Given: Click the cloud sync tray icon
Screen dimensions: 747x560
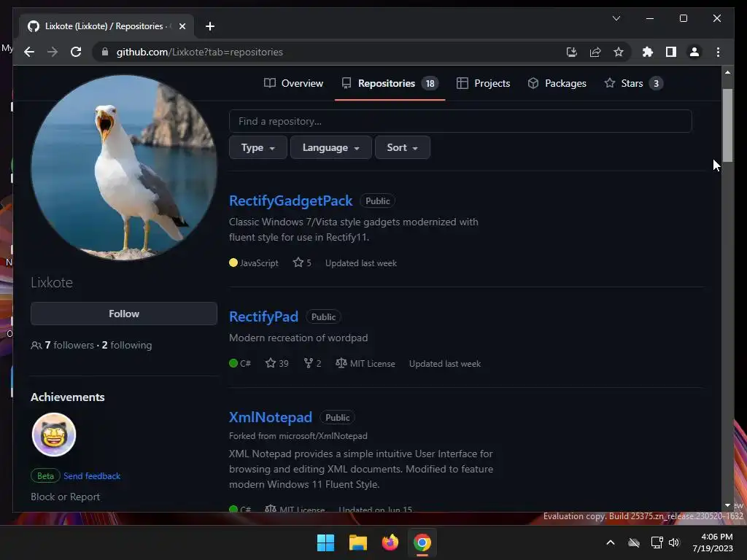Looking at the screenshot, I should pyautogui.click(x=634, y=542).
